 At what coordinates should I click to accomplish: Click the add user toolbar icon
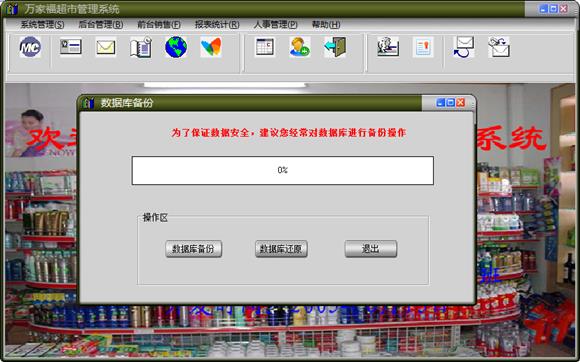[x=300, y=47]
